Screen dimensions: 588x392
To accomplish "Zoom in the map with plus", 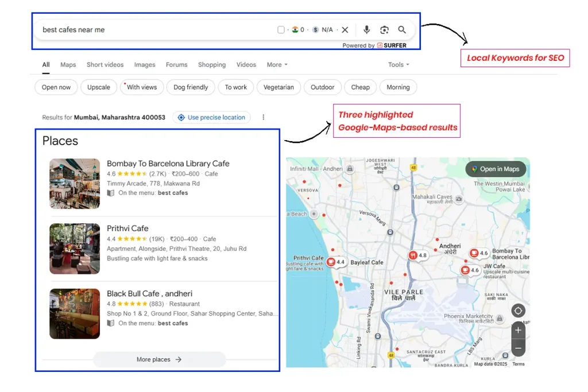I will (518, 330).
